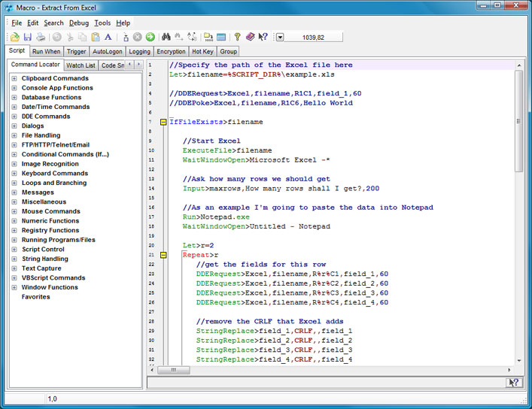This screenshot has height=409, width=532.
Task: Expand File Handling commands
Action: click(14, 135)
